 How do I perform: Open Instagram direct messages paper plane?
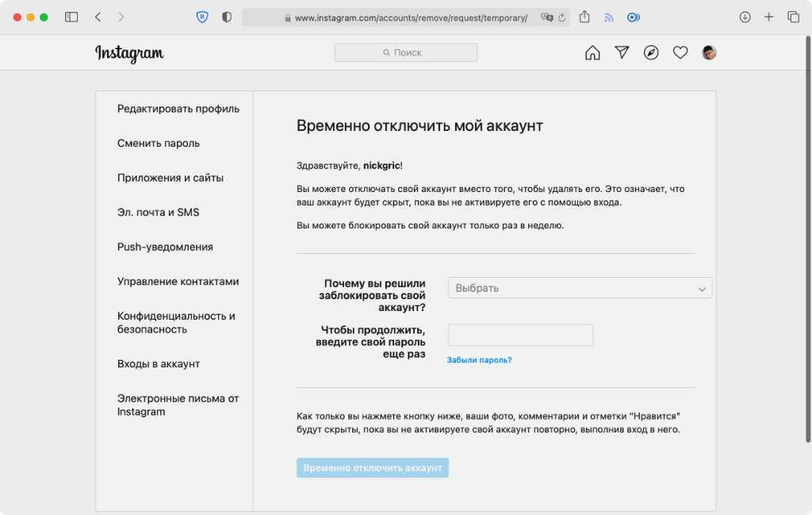pos(622,52)
